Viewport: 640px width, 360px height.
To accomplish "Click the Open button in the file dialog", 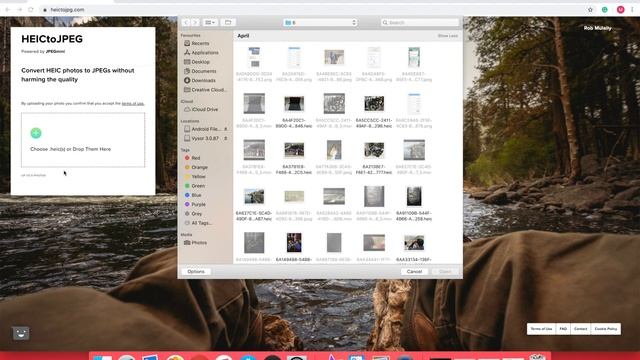I will 445,272.
